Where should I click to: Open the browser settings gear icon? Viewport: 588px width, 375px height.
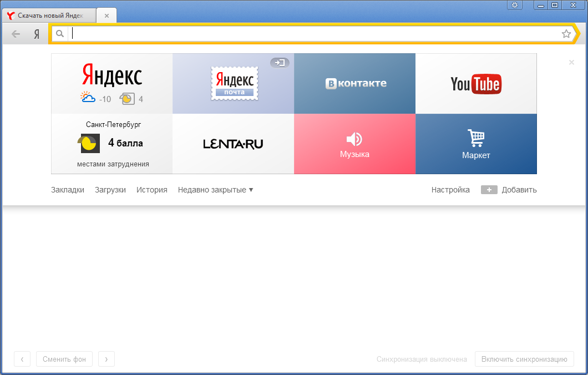click(515, 5)
